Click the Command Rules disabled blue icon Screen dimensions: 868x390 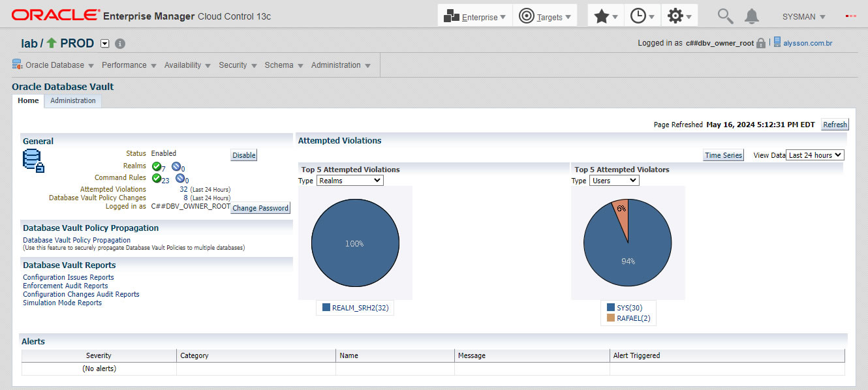tap(180, 178)
